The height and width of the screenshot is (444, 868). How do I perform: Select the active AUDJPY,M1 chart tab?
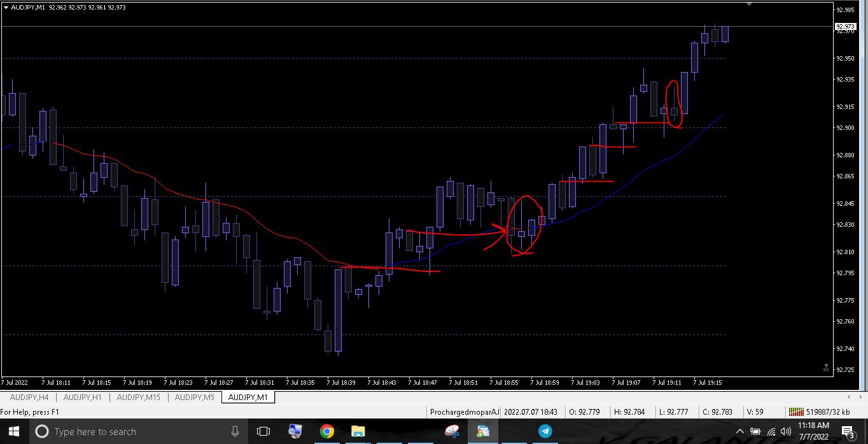coord(248,397)
